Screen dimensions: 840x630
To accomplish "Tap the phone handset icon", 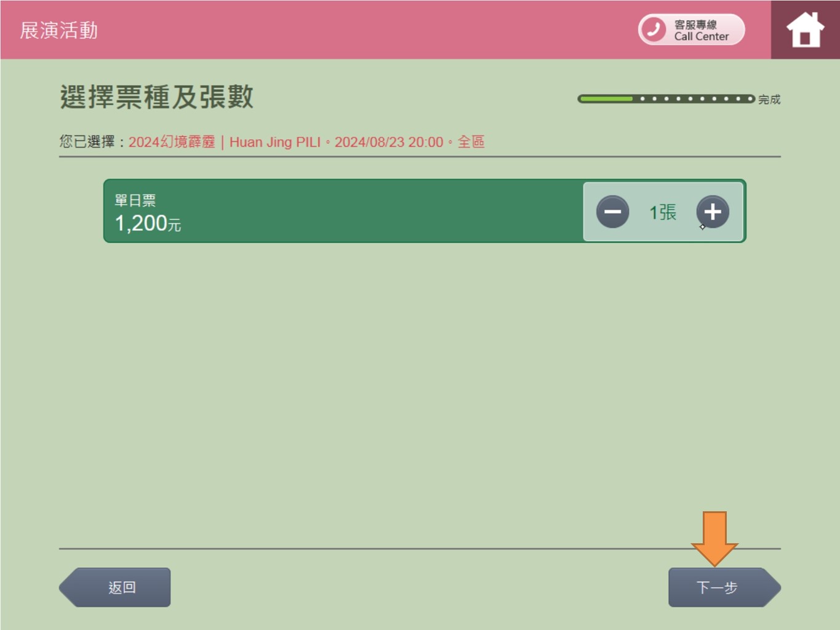I will [x=654, y=30].
